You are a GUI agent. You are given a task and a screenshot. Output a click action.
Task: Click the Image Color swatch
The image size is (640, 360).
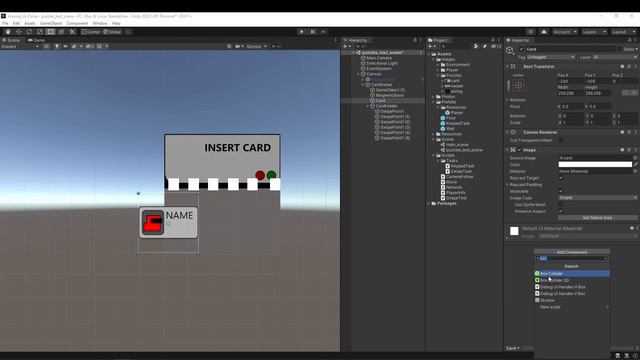595,164
